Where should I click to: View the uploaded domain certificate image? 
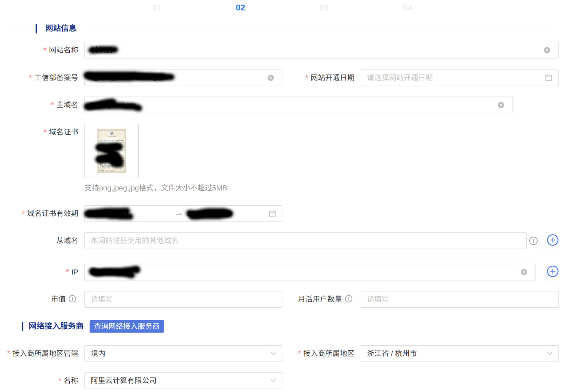point(111,151)
